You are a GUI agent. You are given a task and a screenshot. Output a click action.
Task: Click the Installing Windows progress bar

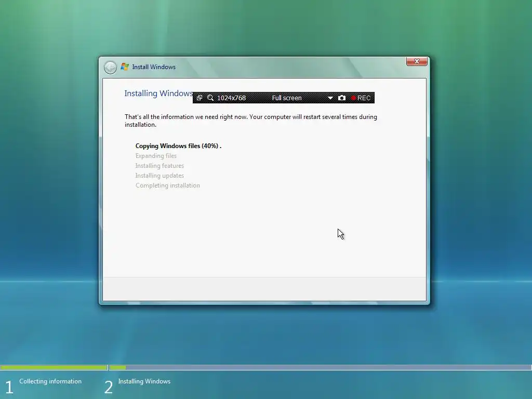[320, 367]
